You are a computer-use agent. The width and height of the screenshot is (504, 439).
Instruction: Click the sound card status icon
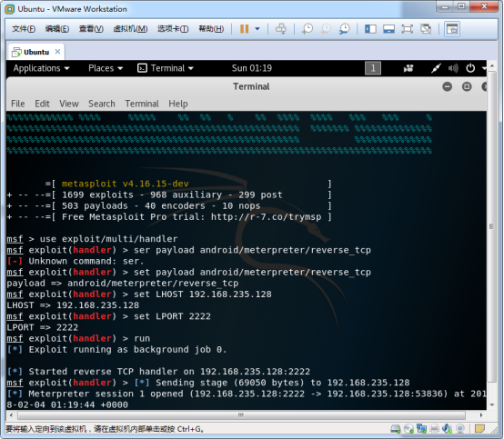click(447, 429)
